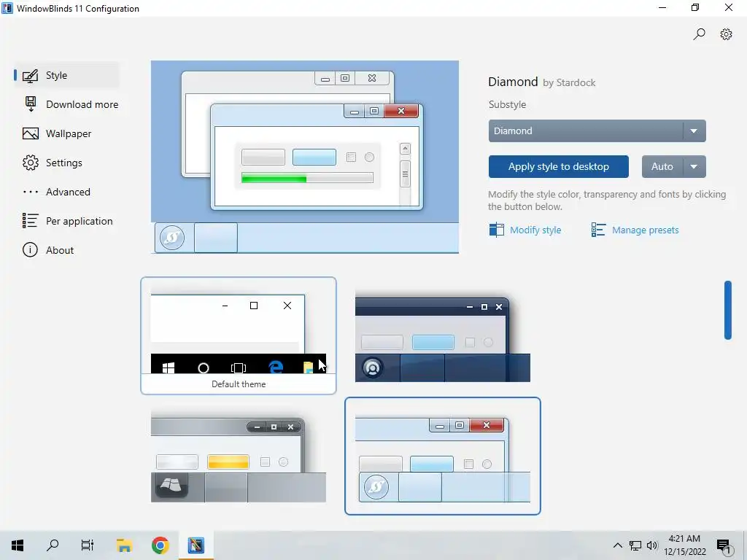Select the Default theme thumbnail

click(x=239, y=335)
